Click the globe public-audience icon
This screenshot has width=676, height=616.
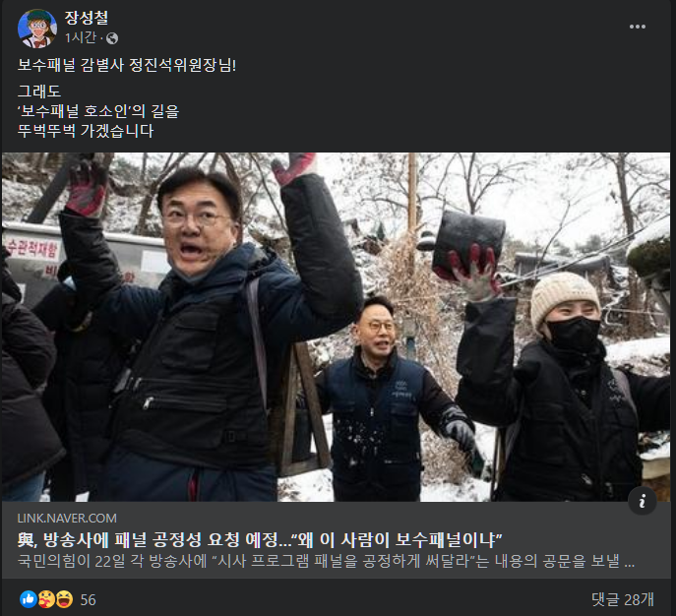(112, 38)
